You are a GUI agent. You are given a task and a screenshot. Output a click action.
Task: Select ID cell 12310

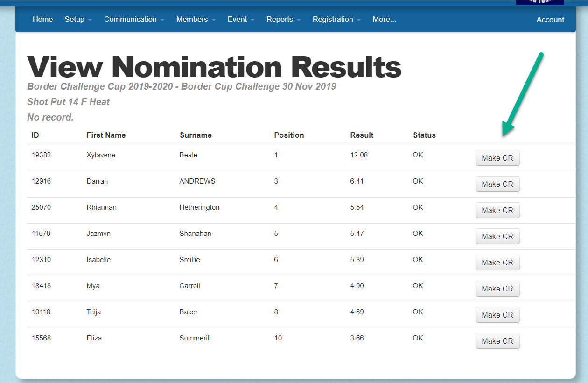click(x=41, y=260)
